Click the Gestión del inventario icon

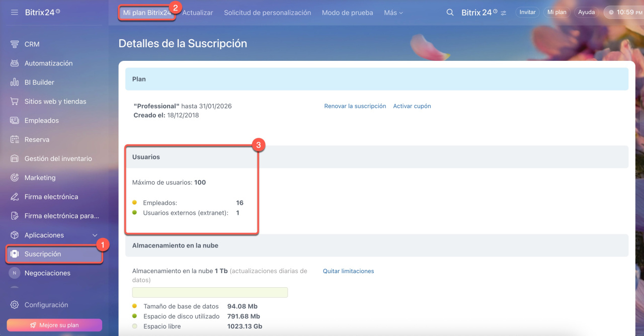pyautogui.click(x=15, y=159)
